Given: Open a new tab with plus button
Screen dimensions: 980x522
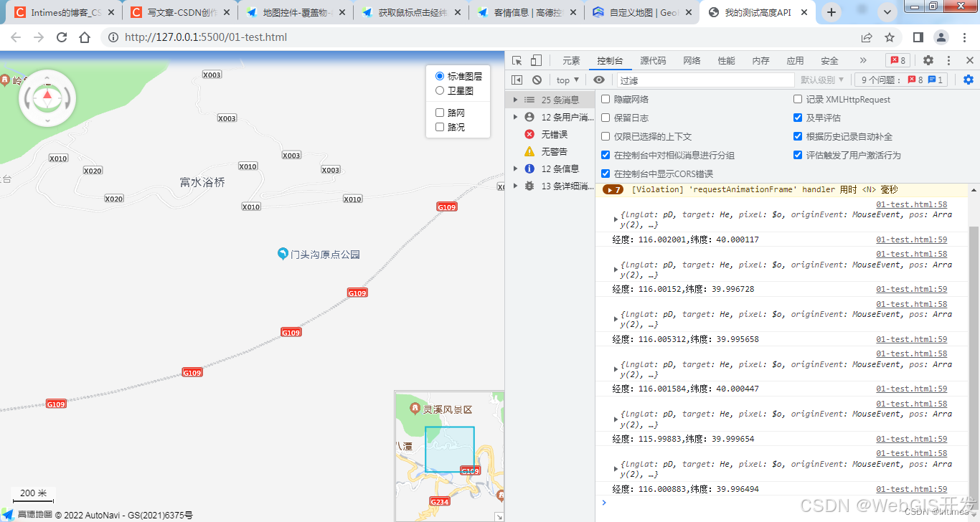Looking at the screenshot, I should click(831, 12).
